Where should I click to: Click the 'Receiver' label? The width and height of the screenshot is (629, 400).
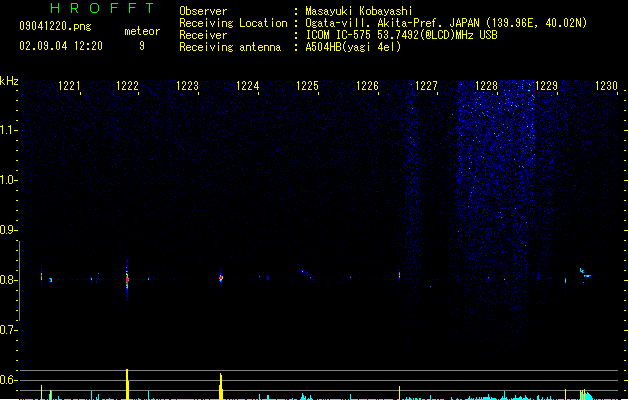coord(203,35)
